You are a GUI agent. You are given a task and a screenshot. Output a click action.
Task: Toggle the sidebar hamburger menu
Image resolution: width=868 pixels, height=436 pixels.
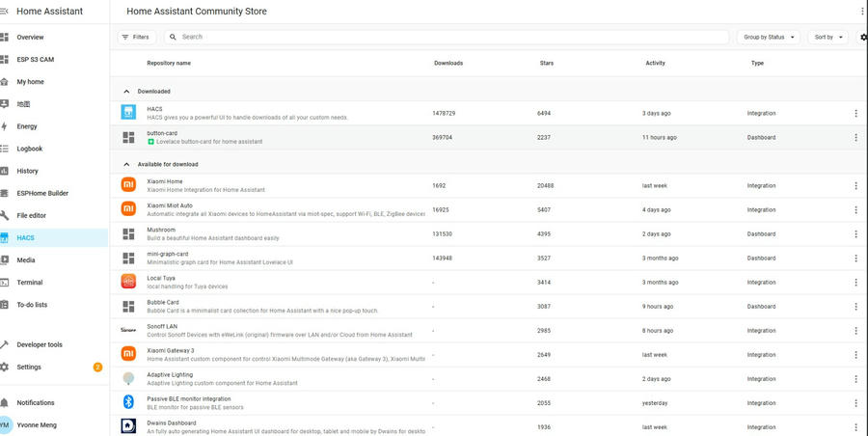4,11
